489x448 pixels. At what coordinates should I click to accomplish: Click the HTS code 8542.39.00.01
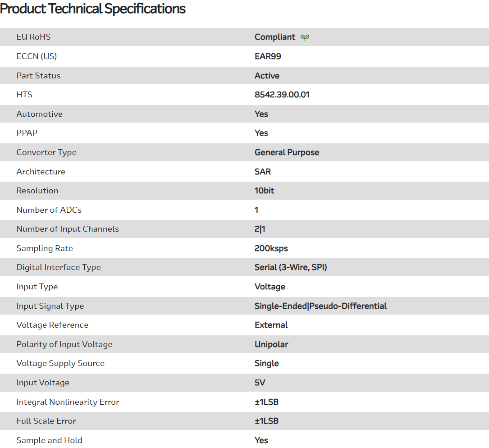click(282, 95)
